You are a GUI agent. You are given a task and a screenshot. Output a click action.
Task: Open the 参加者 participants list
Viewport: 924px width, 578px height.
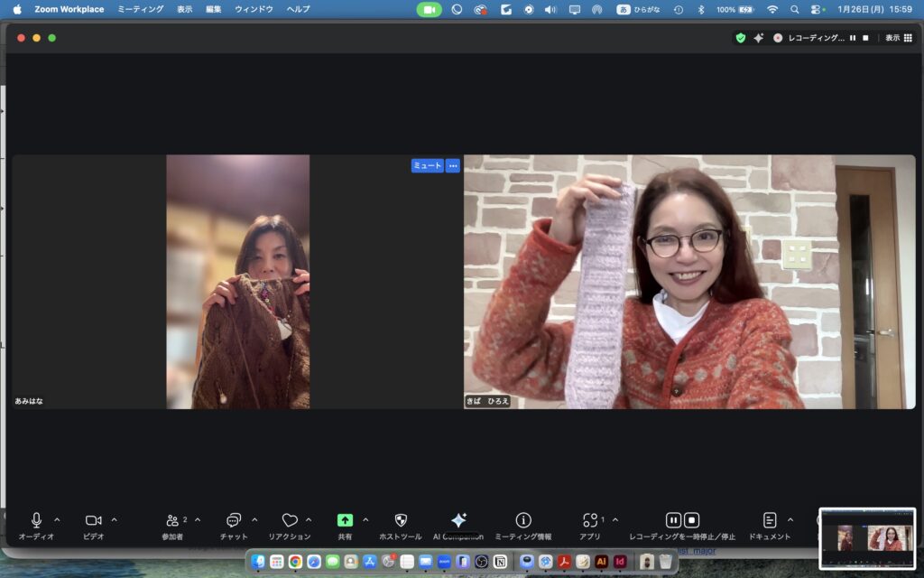[x=172, y=521]
